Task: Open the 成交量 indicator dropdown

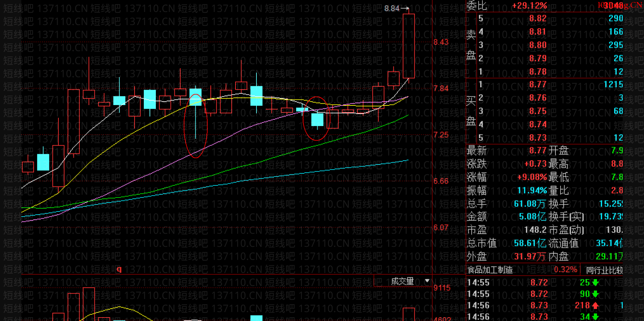Action: pos(427,281)
